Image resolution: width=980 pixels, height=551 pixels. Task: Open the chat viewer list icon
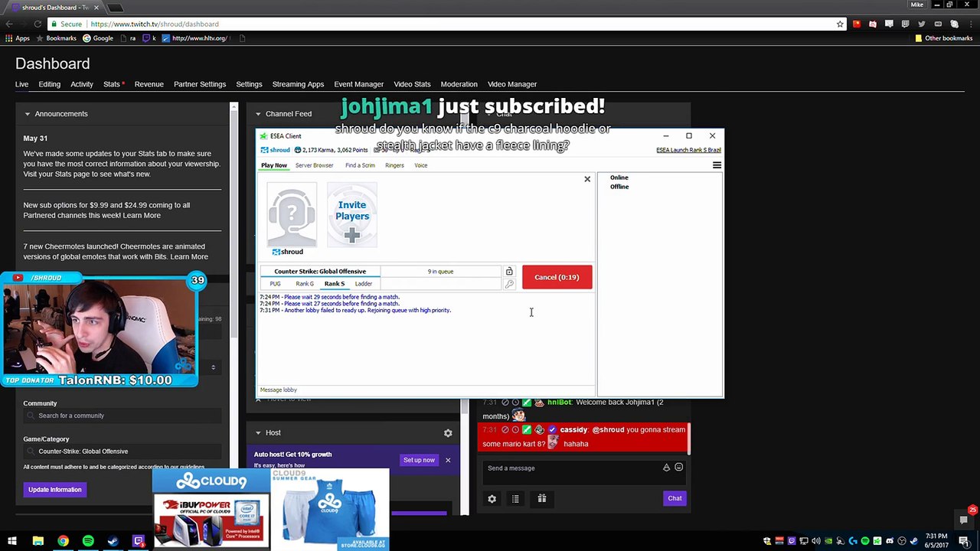click(x=515, y=499)
